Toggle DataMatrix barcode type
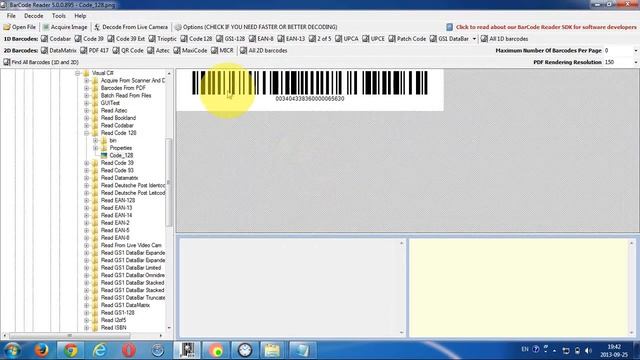Screen dimensions: 640x360 59,51
